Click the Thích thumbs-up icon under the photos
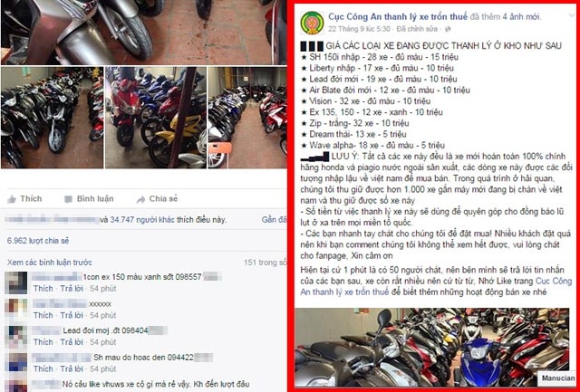 [x=11, y=199]
